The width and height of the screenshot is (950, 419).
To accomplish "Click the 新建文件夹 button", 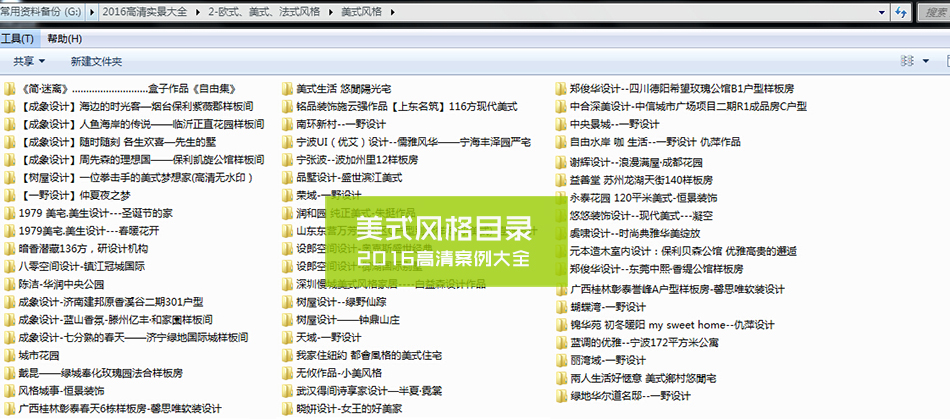I will [97, 62].
